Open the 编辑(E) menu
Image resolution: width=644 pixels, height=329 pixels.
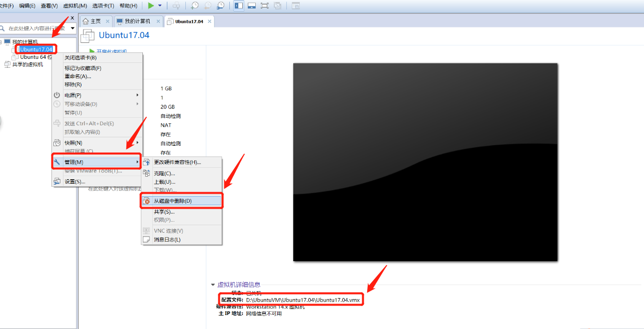(x=27, y=5)
